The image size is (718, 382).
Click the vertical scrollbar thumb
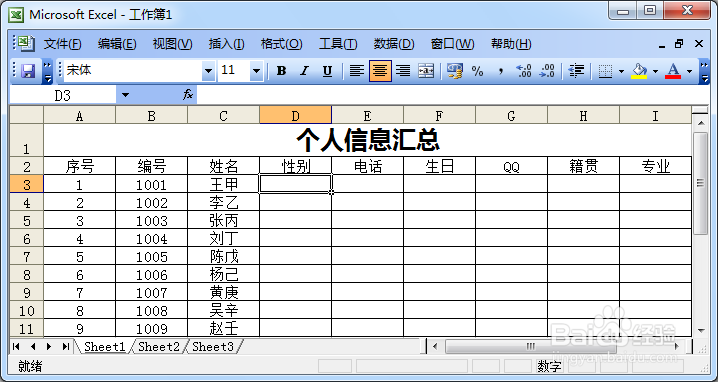pos(701,183)
